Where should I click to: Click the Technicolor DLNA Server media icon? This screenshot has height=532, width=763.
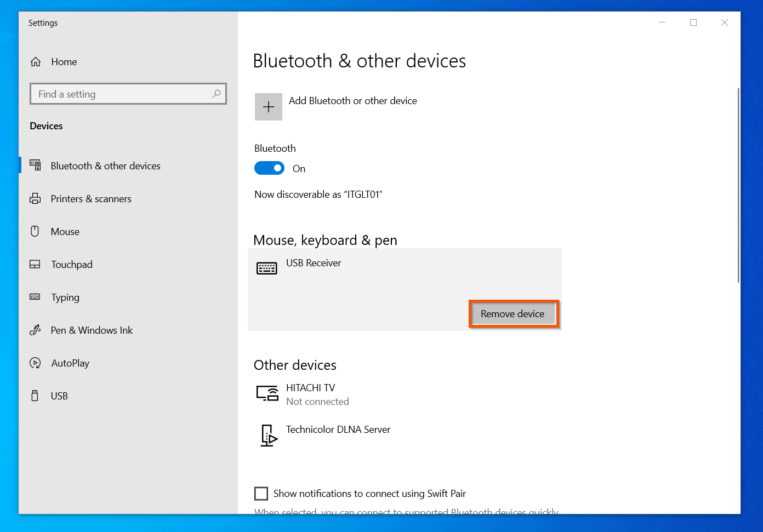click(269, 436)
